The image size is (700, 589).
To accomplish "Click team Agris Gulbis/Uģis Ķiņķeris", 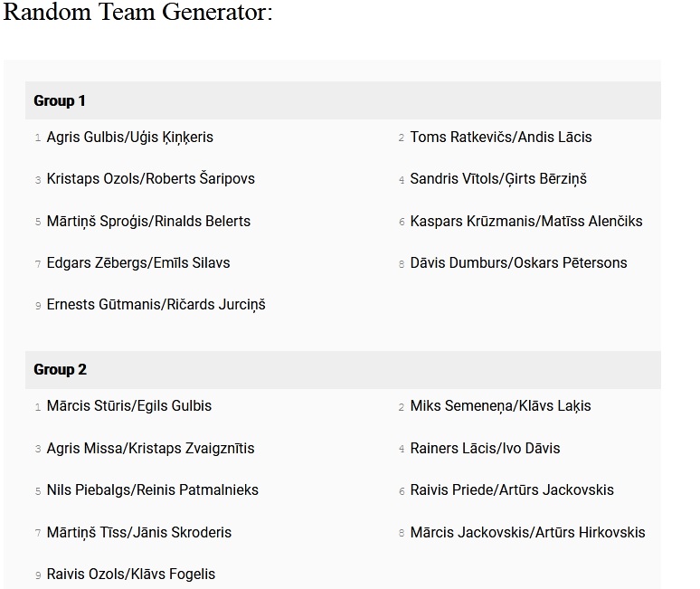I will coord(129,138).
